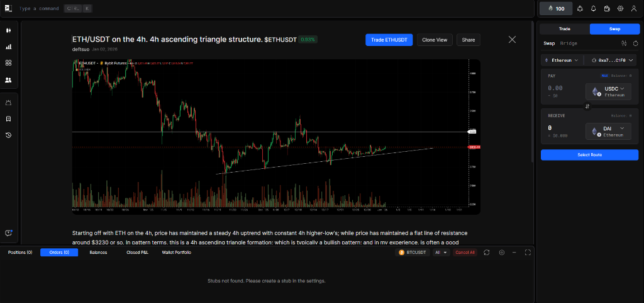Open swap settings sliders icon
Screen dimensions: 644x303
[x=625, y=43]
